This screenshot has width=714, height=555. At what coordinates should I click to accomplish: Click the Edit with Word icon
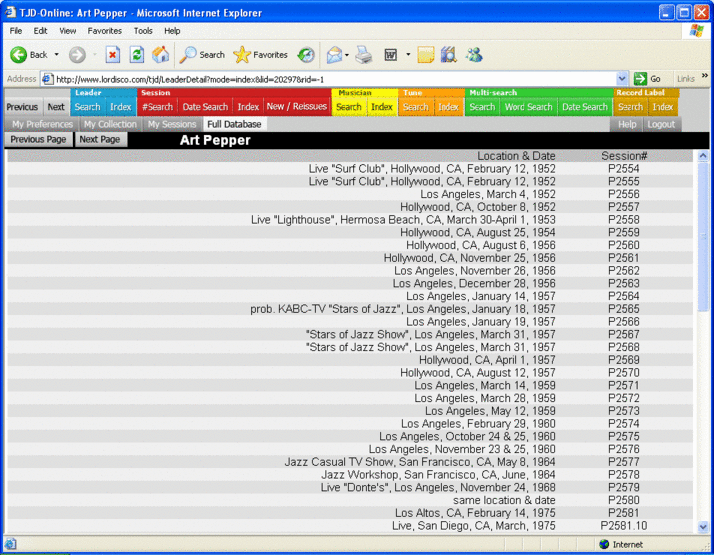click(x=391, y=55)
